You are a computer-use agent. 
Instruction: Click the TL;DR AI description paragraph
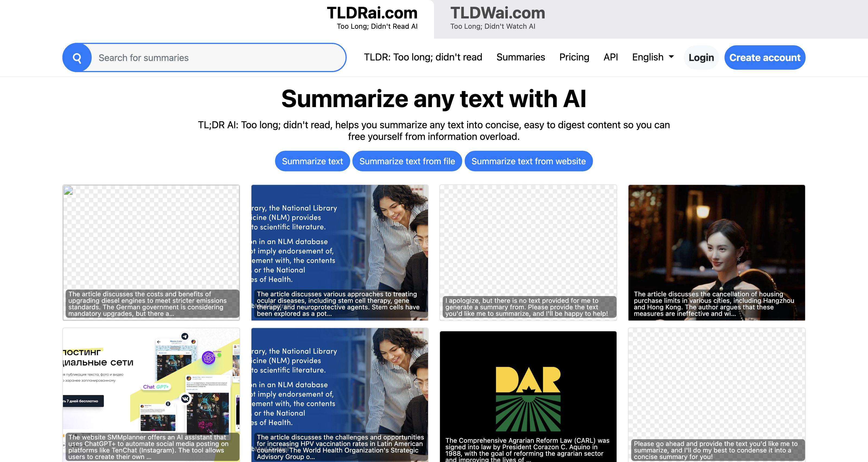tap(434, 131)
